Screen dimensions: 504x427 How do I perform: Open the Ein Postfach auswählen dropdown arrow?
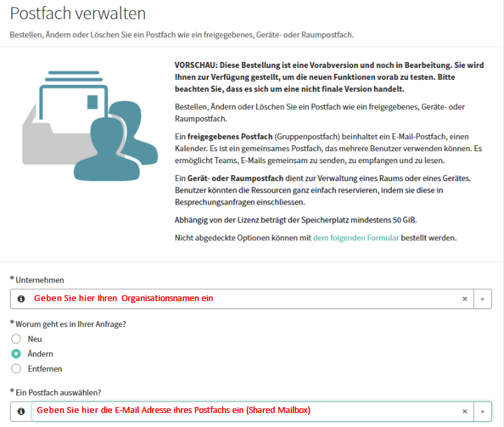(x=483, y=411)
